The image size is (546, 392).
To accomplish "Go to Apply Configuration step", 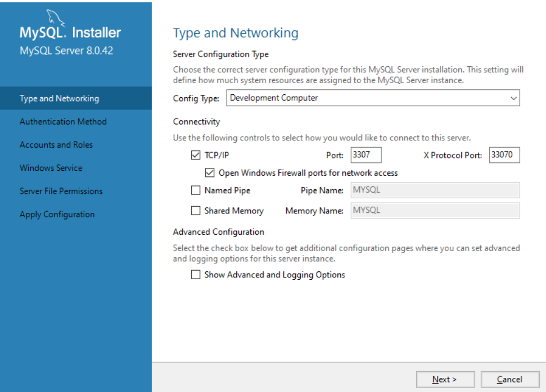I will click(x=57, y=215).
